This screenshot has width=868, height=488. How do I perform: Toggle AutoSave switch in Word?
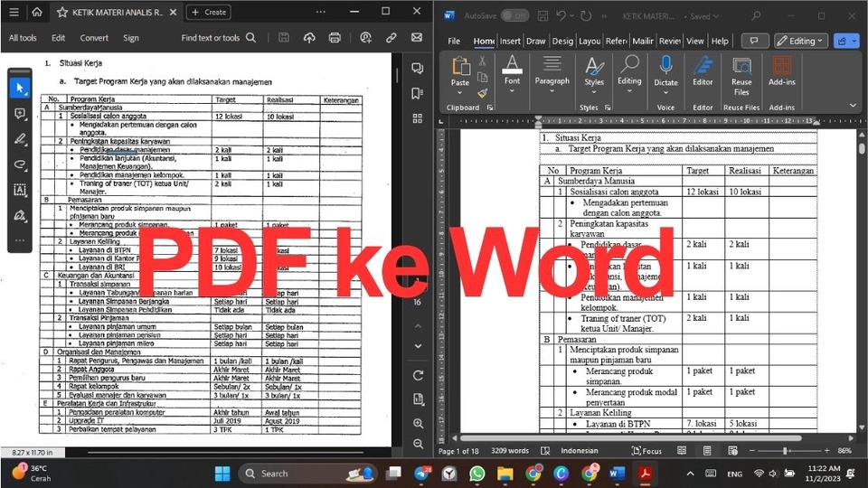pyautogui.click(x=514, y=16)
